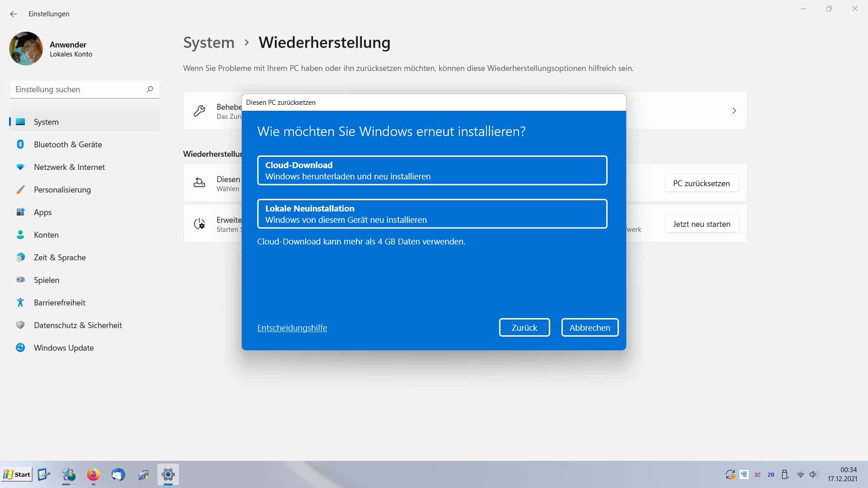This screenshot has width=868, height=488.
Task: Click the System breadcrumb link
Action: pyautogui.click(x=209, y=42)
